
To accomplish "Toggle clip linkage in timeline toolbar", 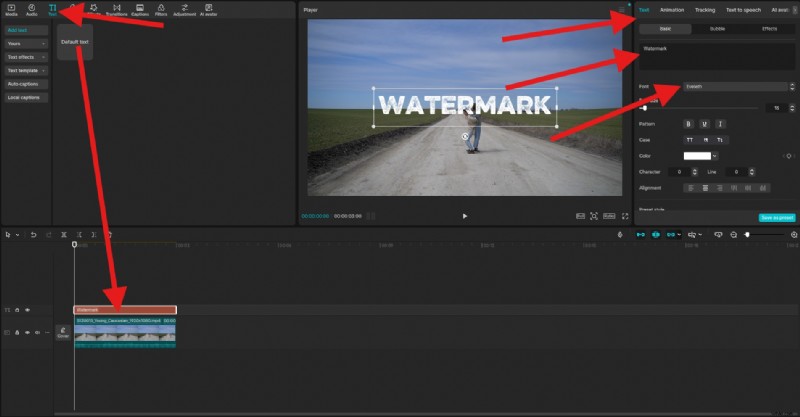I will [671, 235].
